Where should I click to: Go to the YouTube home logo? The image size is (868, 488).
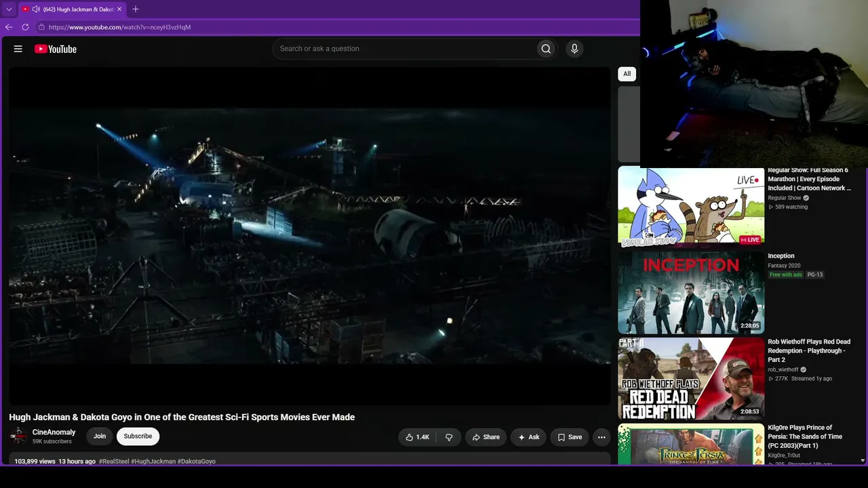coord(56,49)
